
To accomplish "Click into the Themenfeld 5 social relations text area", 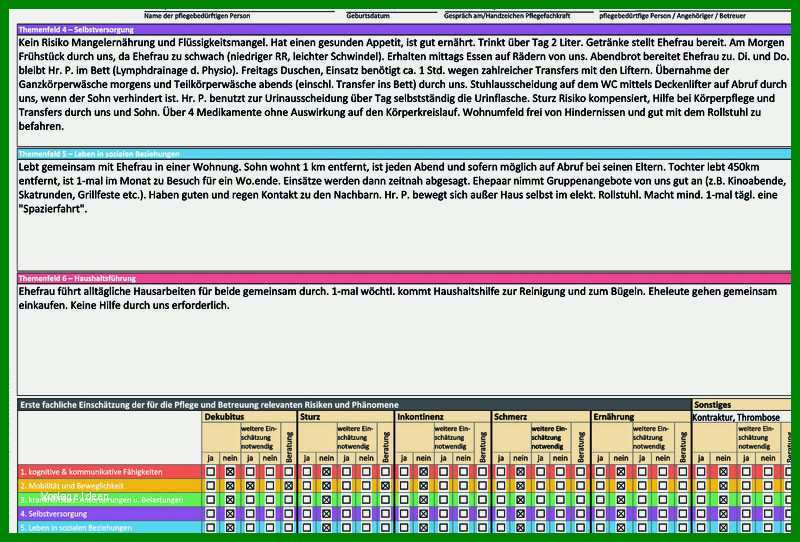I will (404, 214).
